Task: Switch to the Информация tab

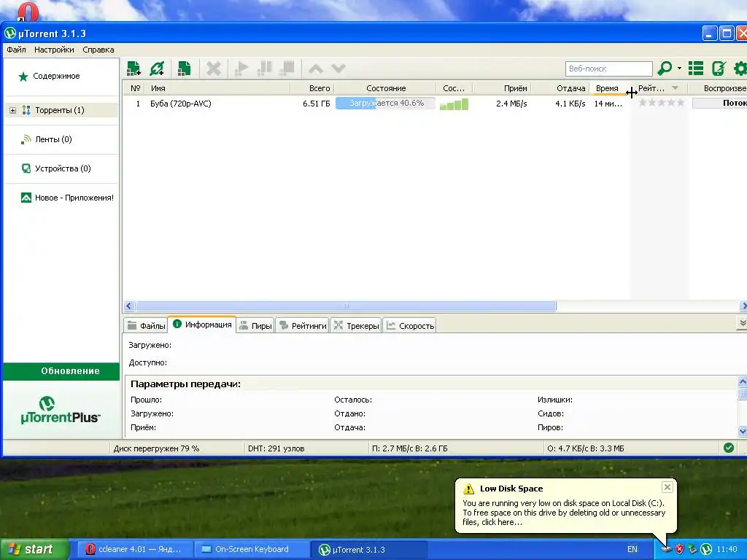Action: (x=203, y=324)
